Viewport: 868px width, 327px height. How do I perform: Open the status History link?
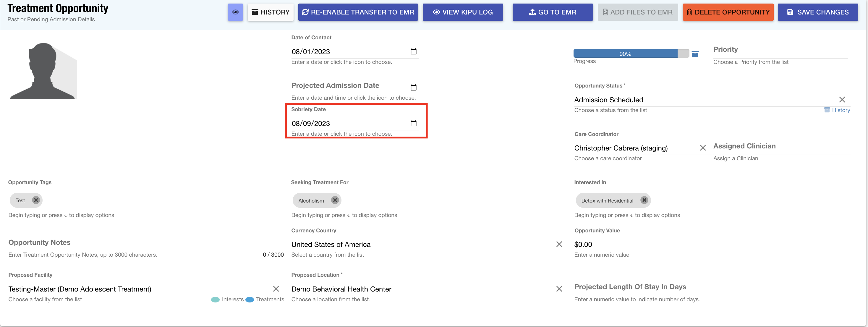(x=841, y=110)
